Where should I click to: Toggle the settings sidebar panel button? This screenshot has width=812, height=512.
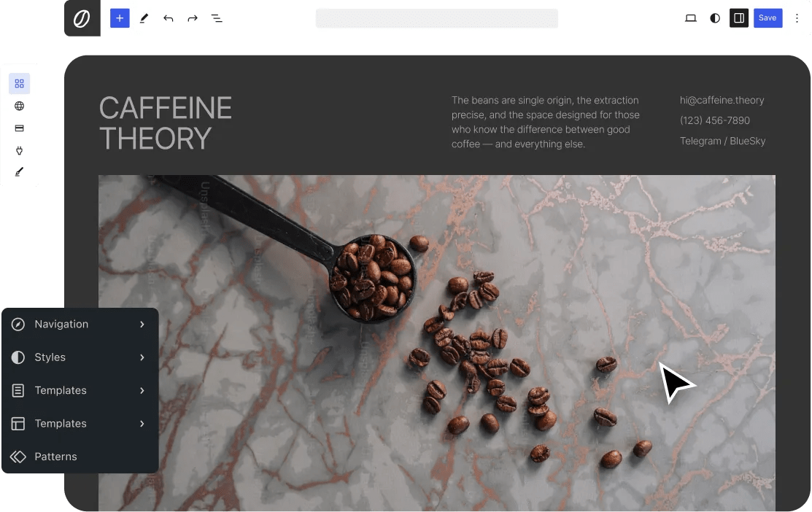(739, 18)
